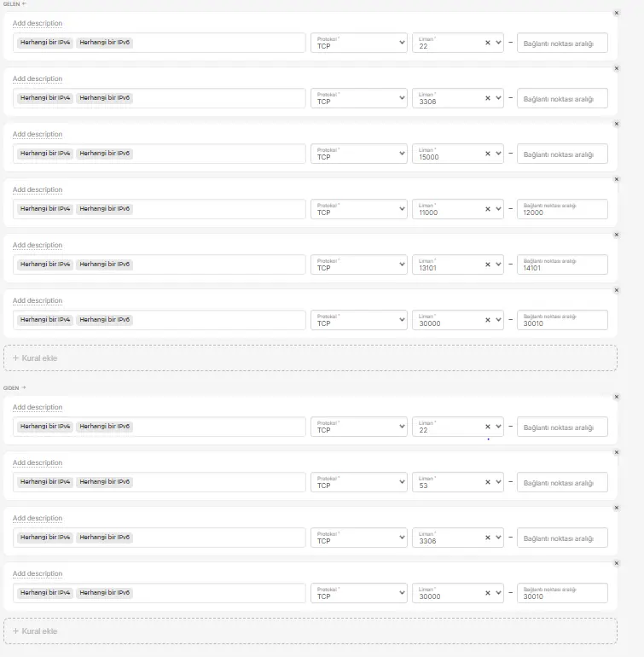Expand Liman dropdown arrow of outbound 3306 rule

pyautogui.click(x=499, y=538)
